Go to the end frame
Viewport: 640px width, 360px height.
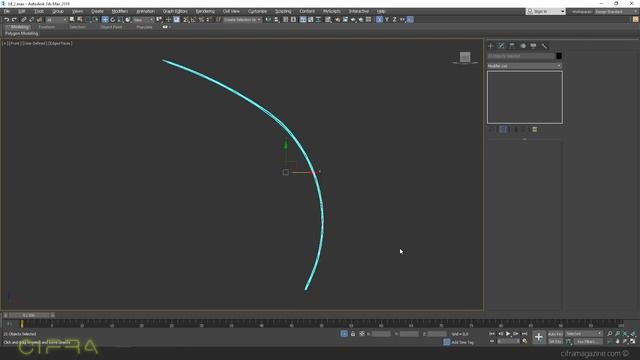(524, 334)
